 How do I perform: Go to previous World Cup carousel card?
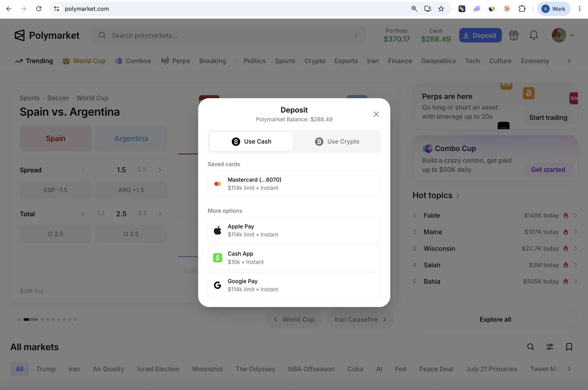click(x=294, y=319)
